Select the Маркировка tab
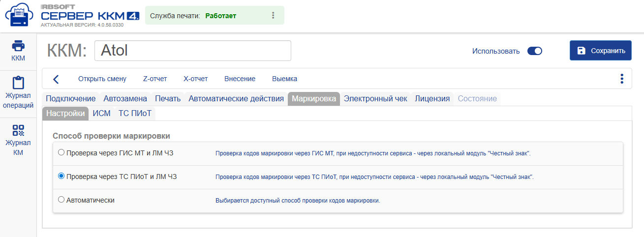Image resolution: width=644 pixels, height=237 pixels. (314, 99)
